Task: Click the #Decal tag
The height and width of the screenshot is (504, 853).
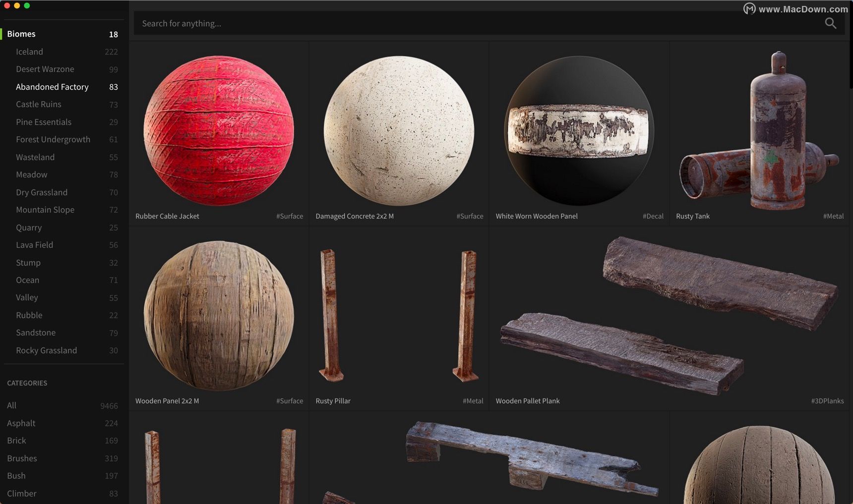Action: point(653,216)
